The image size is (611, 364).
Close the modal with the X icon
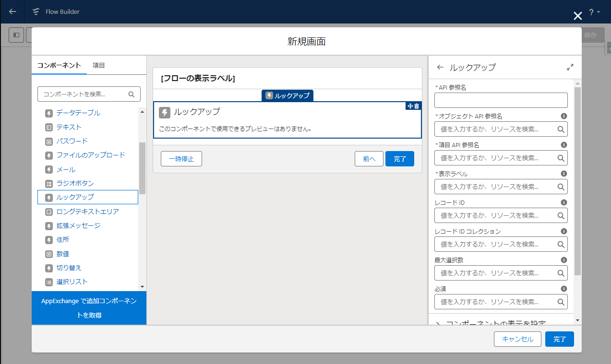pyautogui.click(x=578, y=16)
